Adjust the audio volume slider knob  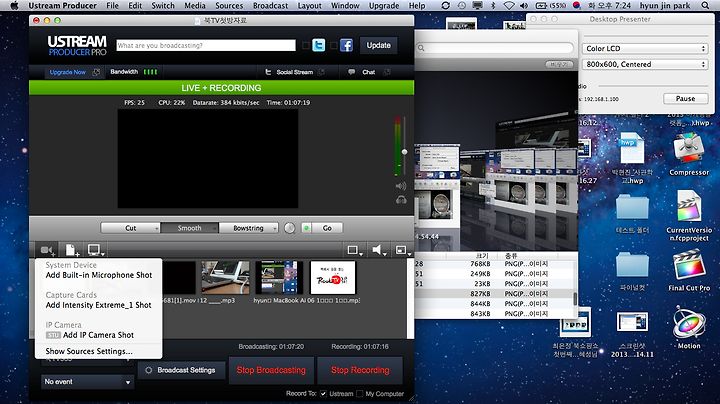404,152
